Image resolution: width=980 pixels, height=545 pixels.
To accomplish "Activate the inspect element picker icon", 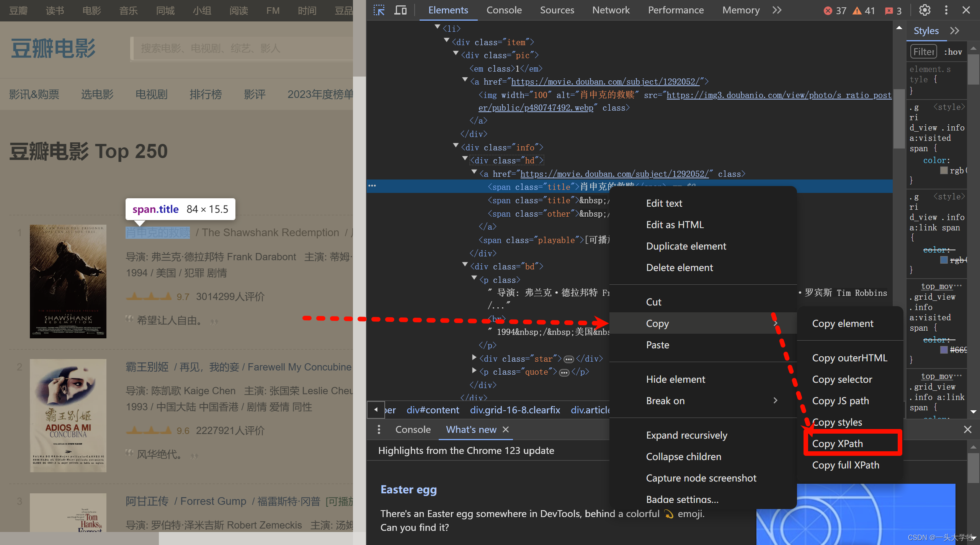I will [x=379, y=10].
